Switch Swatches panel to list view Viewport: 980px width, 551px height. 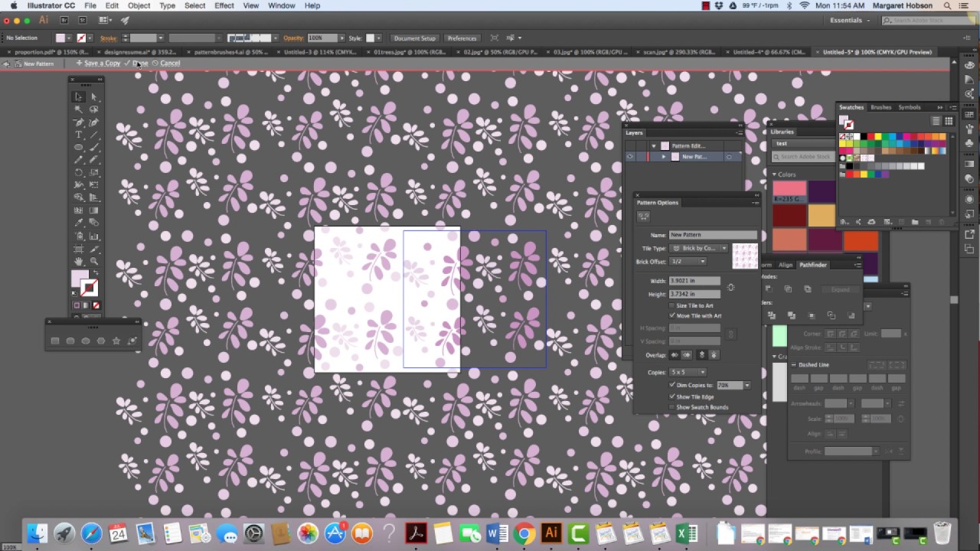[936, 121]
